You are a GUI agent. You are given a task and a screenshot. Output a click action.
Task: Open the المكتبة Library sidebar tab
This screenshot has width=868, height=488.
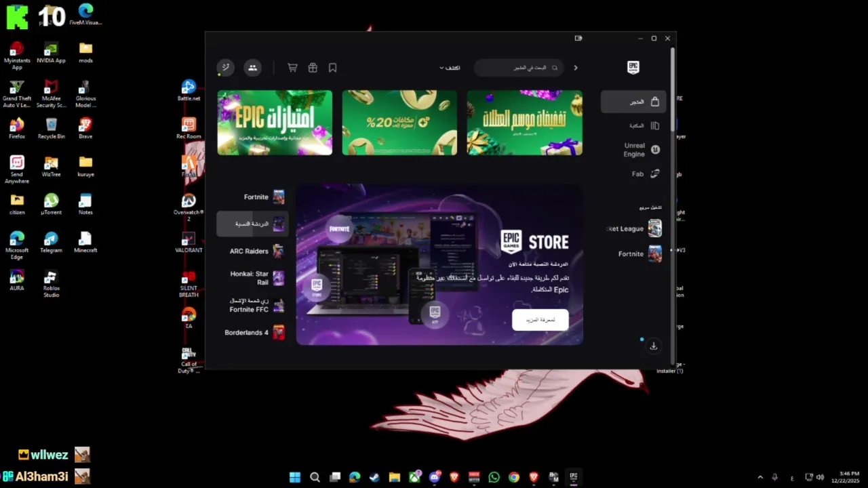pyautogui.click(x=644, y=125)
